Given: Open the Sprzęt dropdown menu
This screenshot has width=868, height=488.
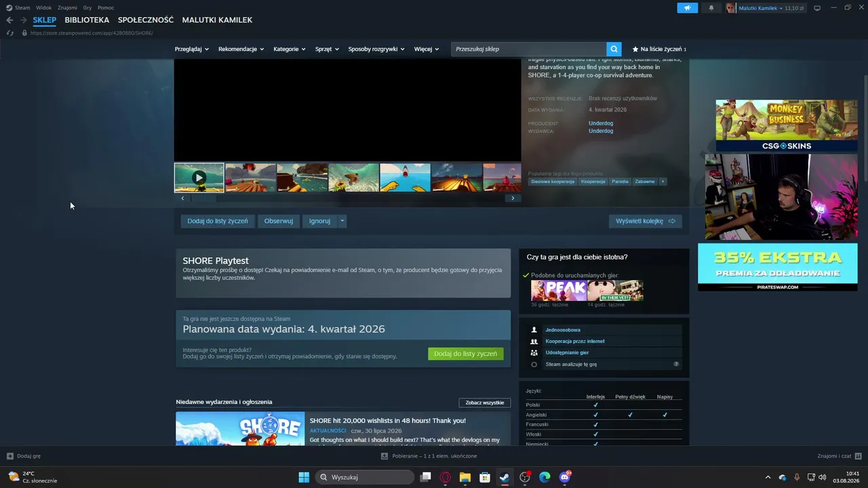Looking at the screenshot, I should tap(327, 49).
